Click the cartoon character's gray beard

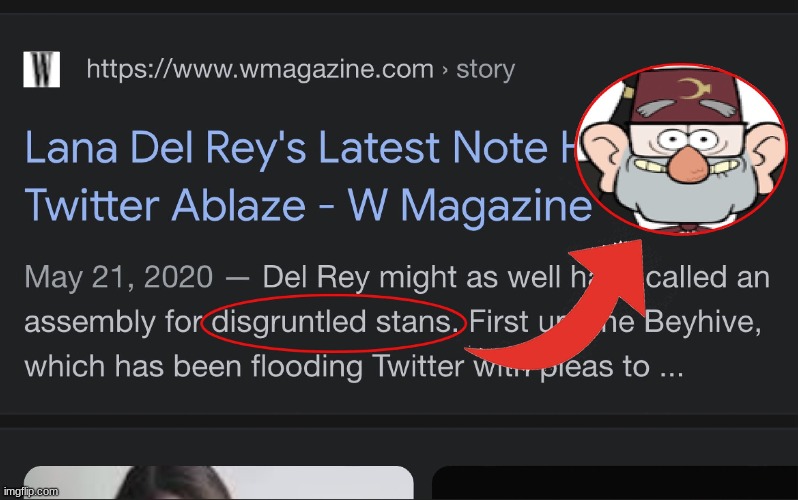tap(681, 191)
